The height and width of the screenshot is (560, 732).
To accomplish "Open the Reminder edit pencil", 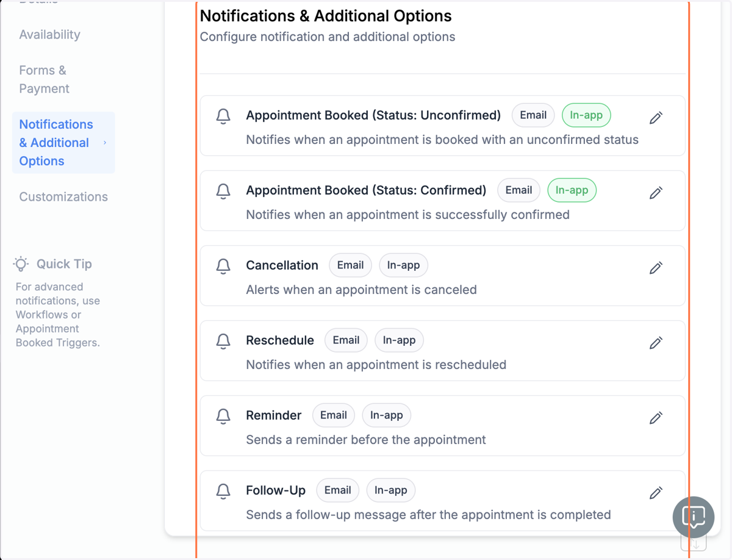I will click(x=656, y=418).
